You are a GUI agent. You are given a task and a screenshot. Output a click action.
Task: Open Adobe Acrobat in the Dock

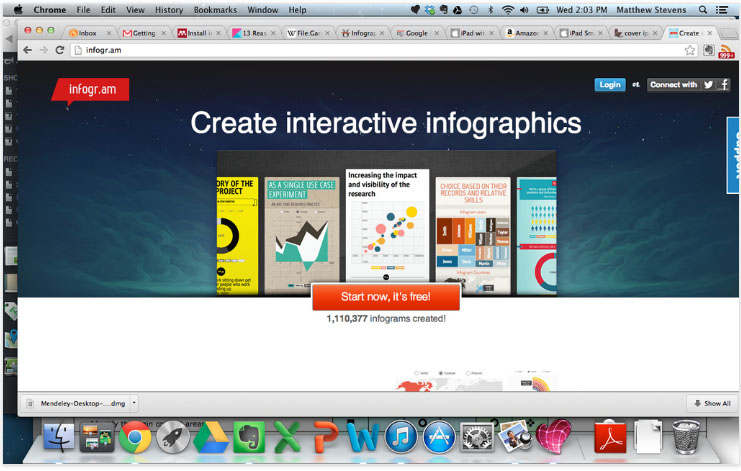click(610, 437)
